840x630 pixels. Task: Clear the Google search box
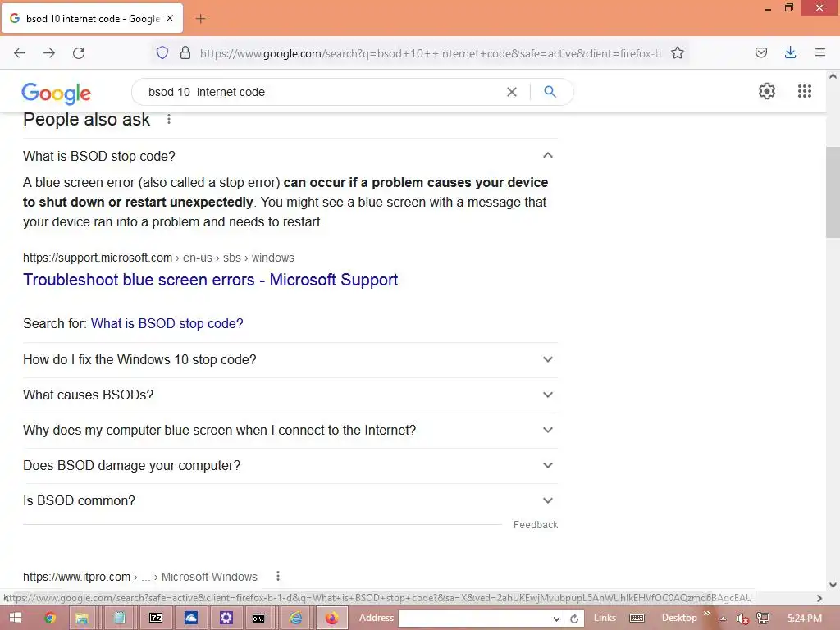pyautogui.click(x=512, y=92)
